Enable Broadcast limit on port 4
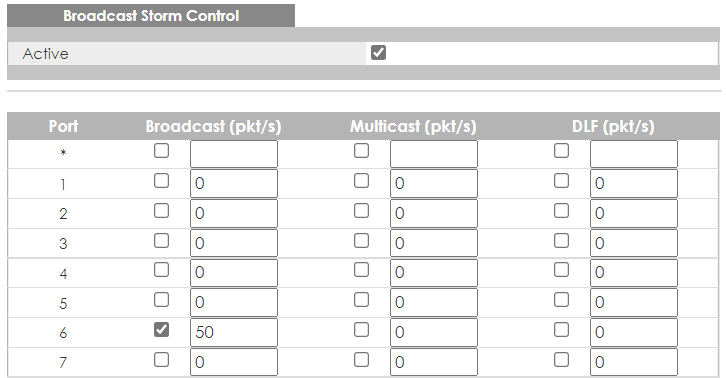 coord(161,270)
